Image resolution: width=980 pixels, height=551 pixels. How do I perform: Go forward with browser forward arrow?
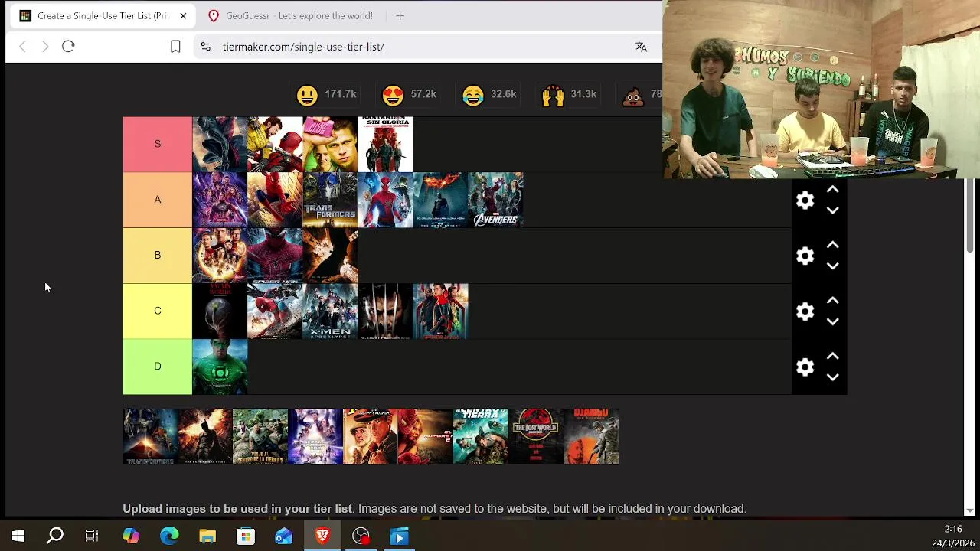click(45, 47)
